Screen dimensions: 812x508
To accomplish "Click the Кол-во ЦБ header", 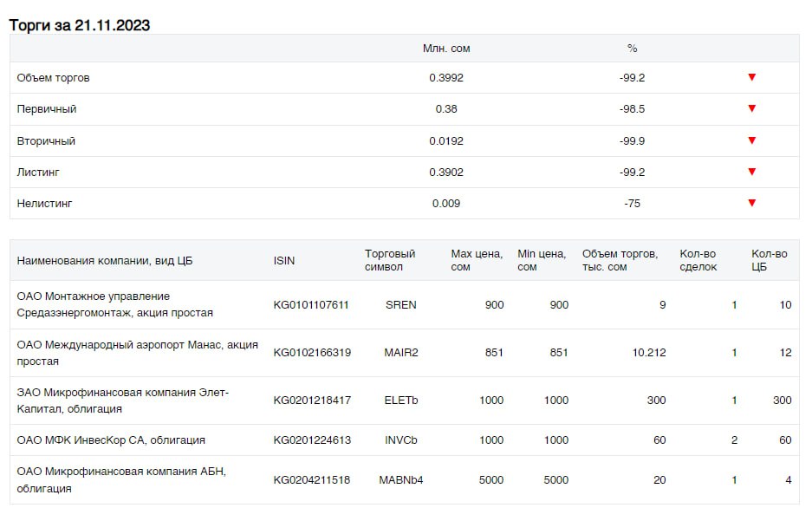I will click(x=769, y=260).
